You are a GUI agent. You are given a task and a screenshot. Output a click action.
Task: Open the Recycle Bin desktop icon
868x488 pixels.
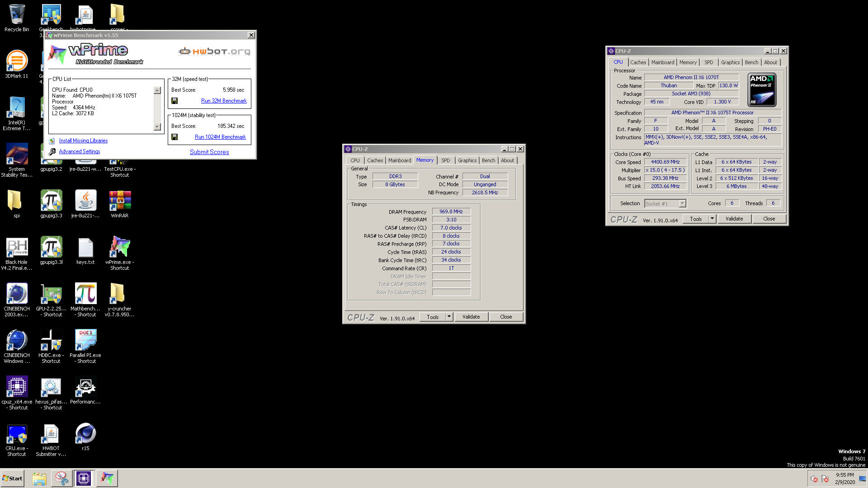[17, 18]
